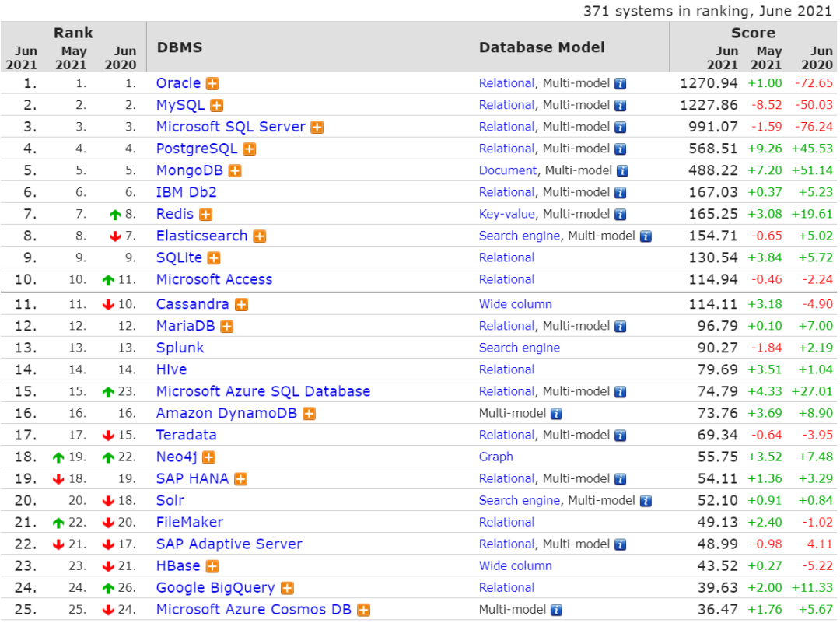Click the plus icon beside Microsoft SQL Server
840x623 pixels.
click(x=317, y=128)
